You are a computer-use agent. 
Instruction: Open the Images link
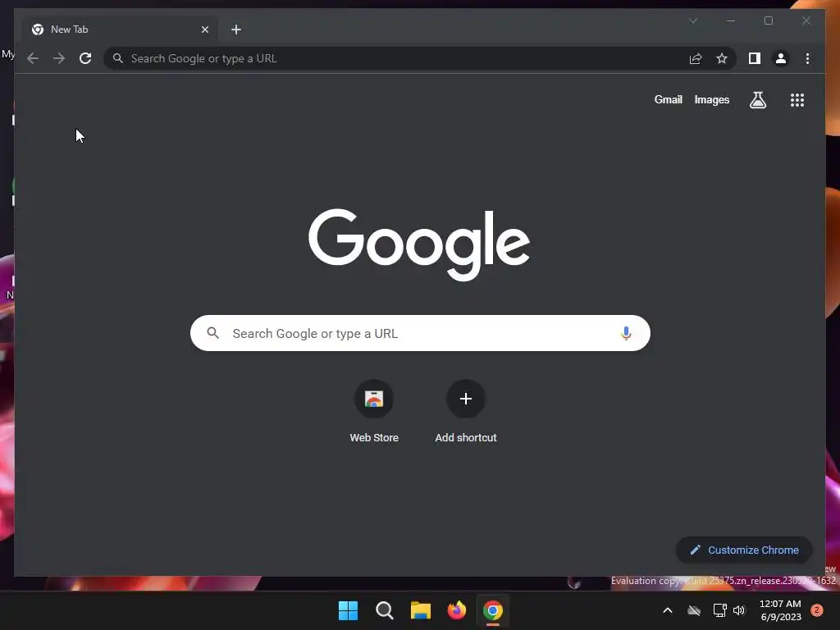pyautogui.click(x=711, y=99)
